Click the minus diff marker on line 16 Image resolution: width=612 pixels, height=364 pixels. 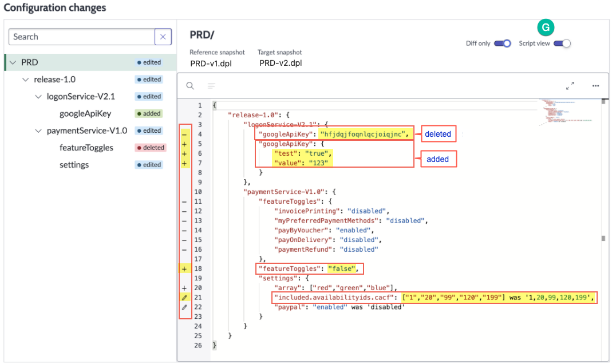pos(184,250)
